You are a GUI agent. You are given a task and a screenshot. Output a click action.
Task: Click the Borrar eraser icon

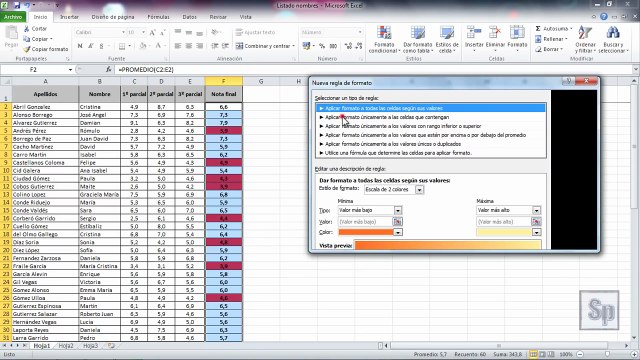click(x=538, y=49)
